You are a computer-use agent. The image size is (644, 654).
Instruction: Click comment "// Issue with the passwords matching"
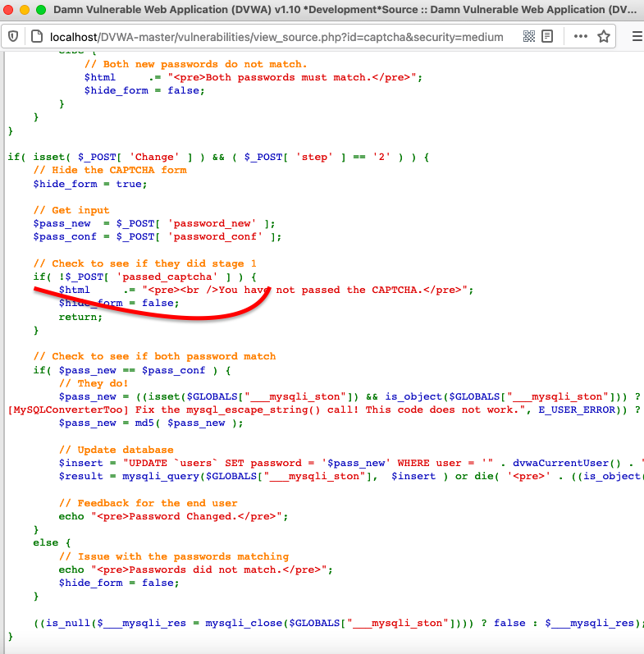click(174, 556)
